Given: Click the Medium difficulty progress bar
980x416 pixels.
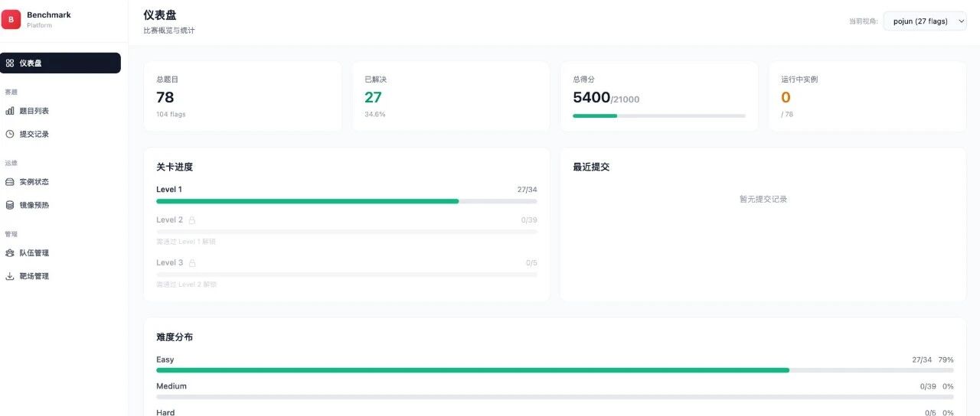Looking at the screenshot, I should coord(555,397).
